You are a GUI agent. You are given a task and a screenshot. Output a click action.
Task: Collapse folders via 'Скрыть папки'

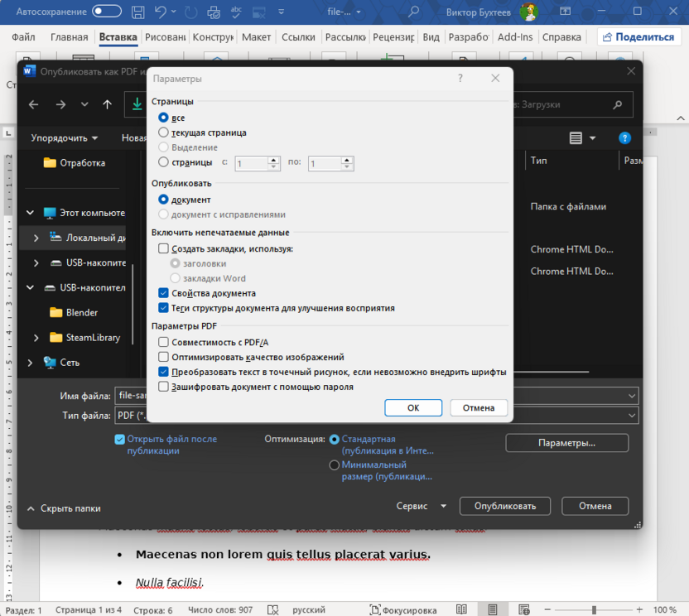tap(64, 508)
